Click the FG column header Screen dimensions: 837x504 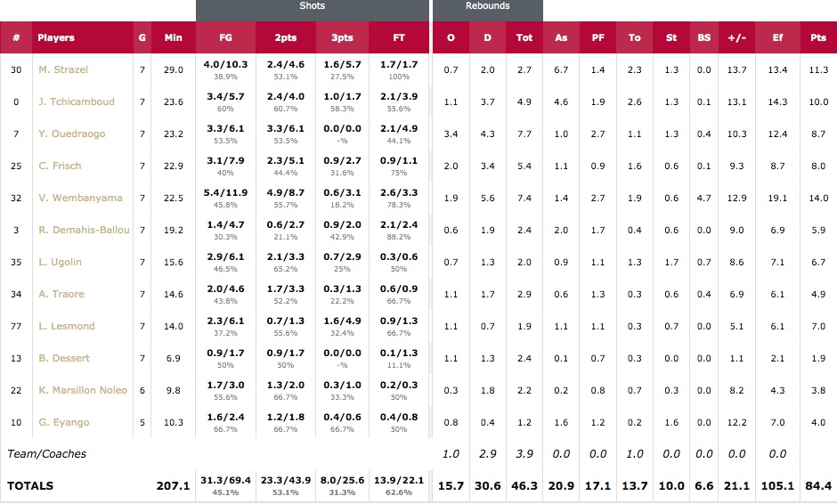(226, 38)
